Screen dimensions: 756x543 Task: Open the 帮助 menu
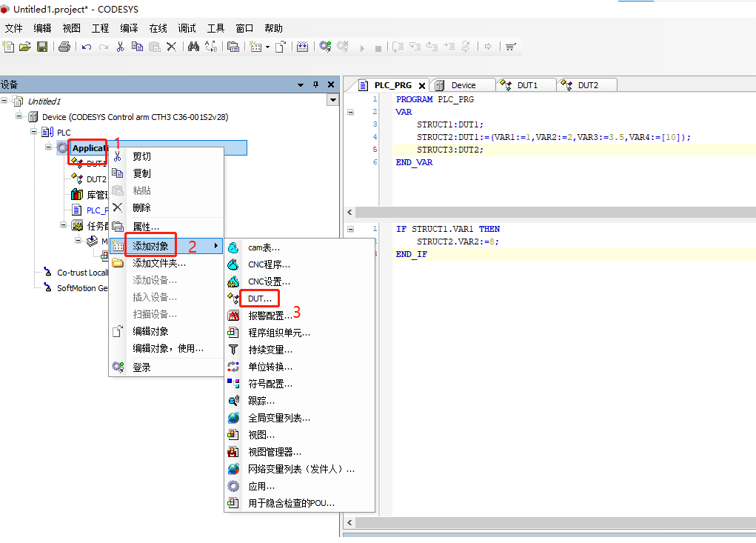tap(273, 28)
